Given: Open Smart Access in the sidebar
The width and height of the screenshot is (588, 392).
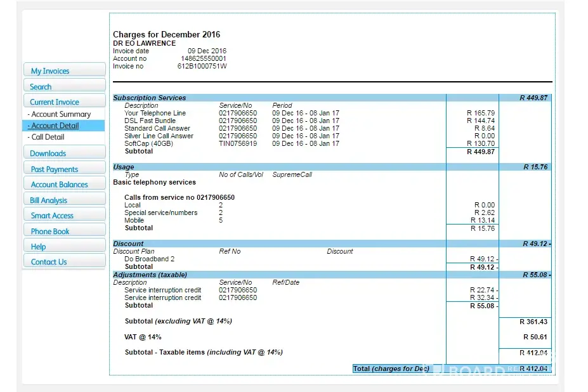Looking at the screenshot, I should coord(63,216).
